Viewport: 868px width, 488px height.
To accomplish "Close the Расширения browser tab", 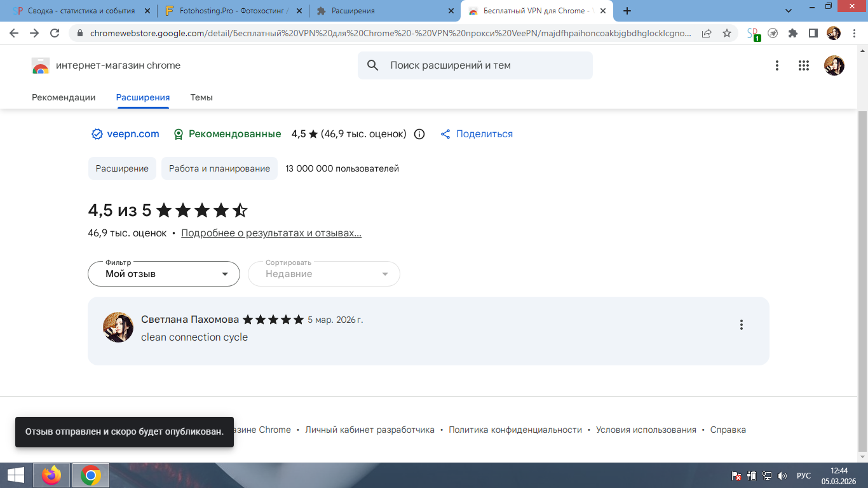I will [451, 11].
